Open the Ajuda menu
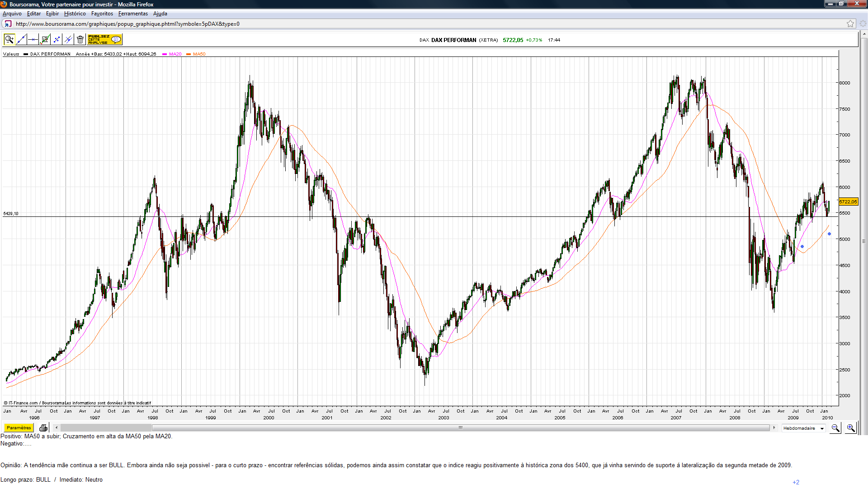Image resolution: width=868 pixels, height=488 pixels. (160, 14)
